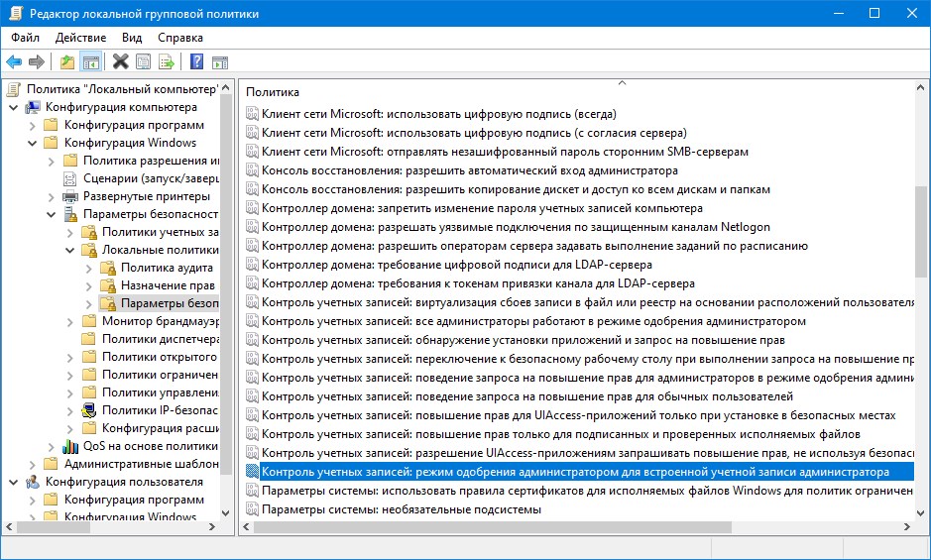Click the policy list scroll right arrow
This screenshot has height=560, width=931.
click(x=906, y=526)
